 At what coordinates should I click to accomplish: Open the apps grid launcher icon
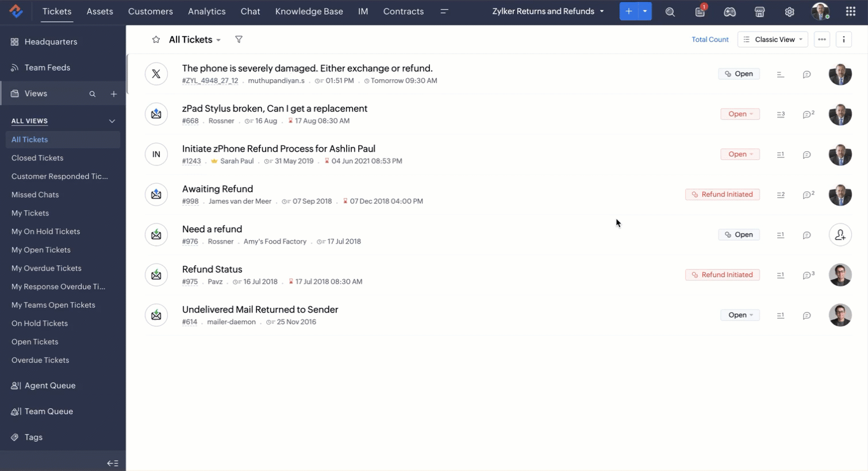point(850,11)
